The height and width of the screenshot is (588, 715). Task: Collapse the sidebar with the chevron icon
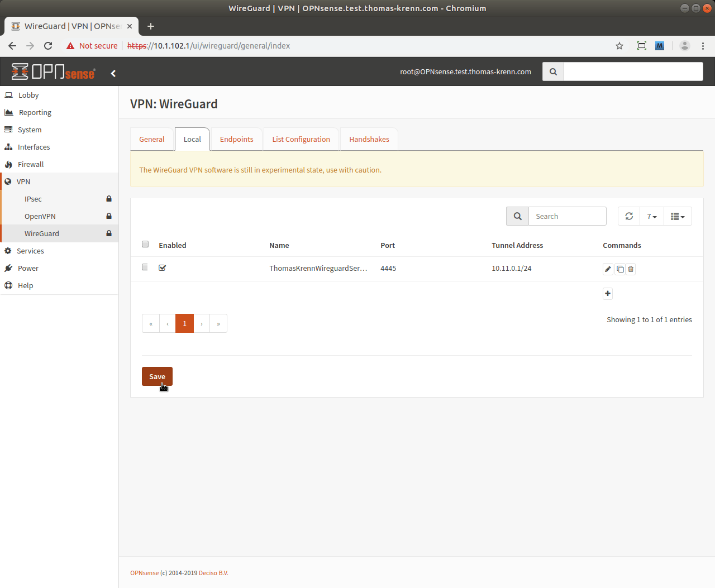113,73
